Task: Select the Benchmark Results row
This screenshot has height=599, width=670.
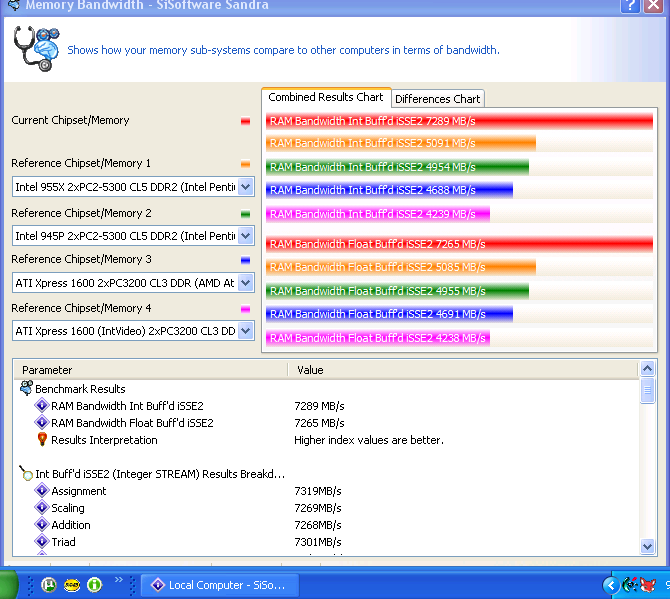Action: click(x=327, y=389)
